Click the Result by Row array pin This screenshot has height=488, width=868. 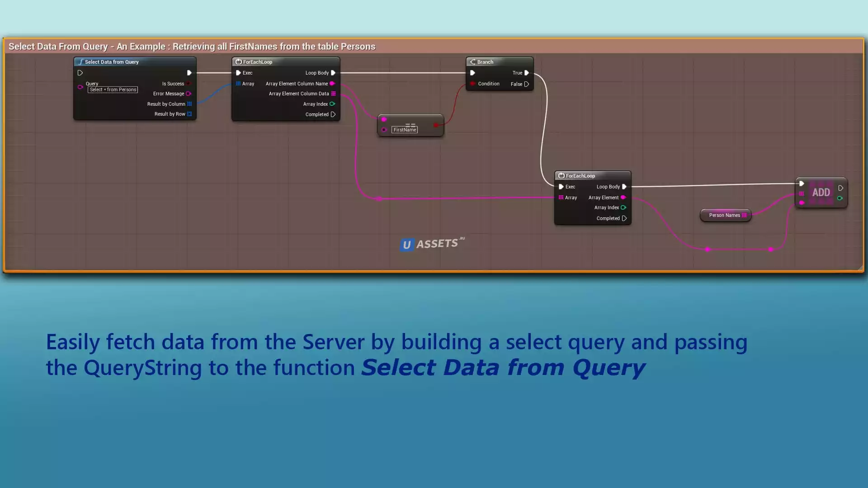189,114
